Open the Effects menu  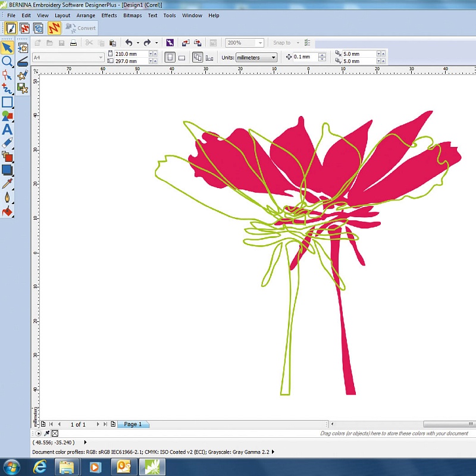(x=109, y=15)
